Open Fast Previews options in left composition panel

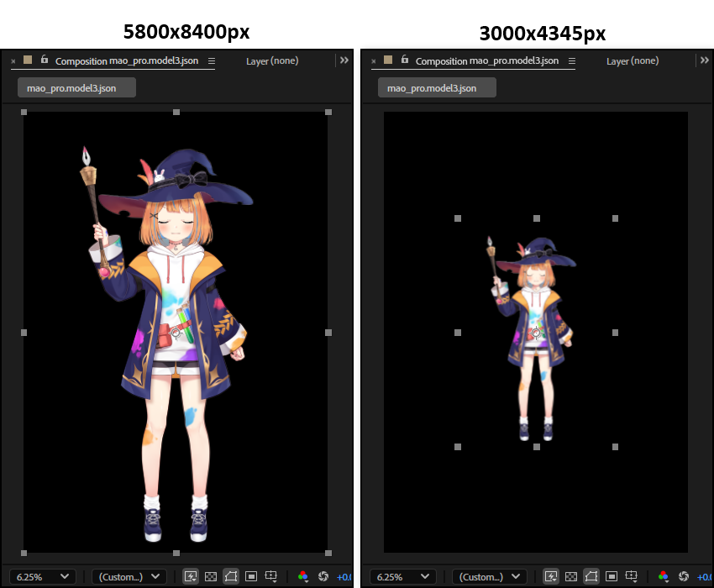(191, 576)
